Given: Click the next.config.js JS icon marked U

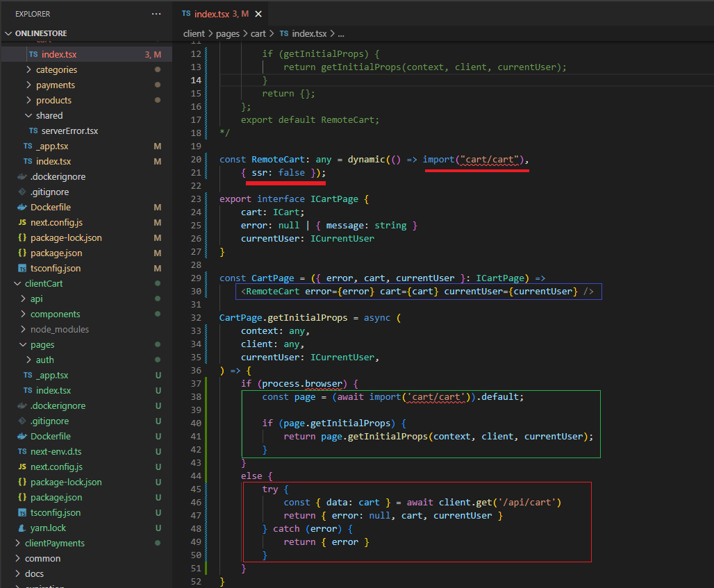Looking at the screenshot, I should [22, 467].
